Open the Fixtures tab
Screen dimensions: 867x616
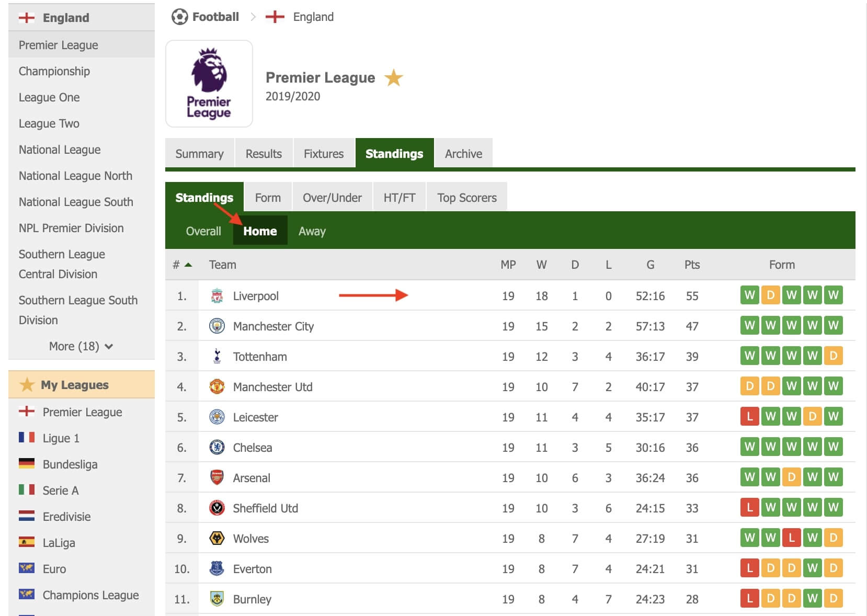tap(323, 154)
